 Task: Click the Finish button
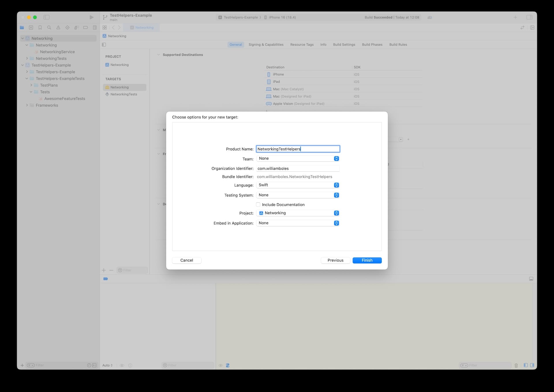coord(367,260)
